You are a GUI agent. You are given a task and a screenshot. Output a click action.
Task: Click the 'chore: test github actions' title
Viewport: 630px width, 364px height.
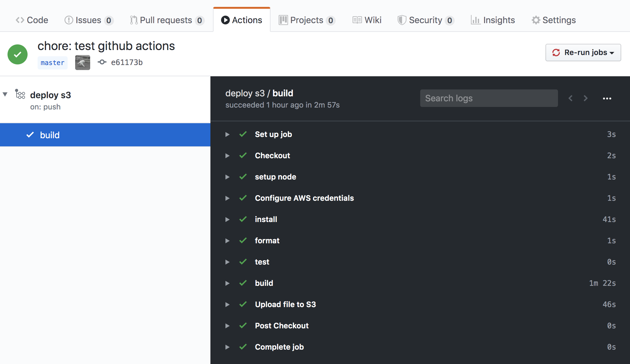[x=106, y=46]
